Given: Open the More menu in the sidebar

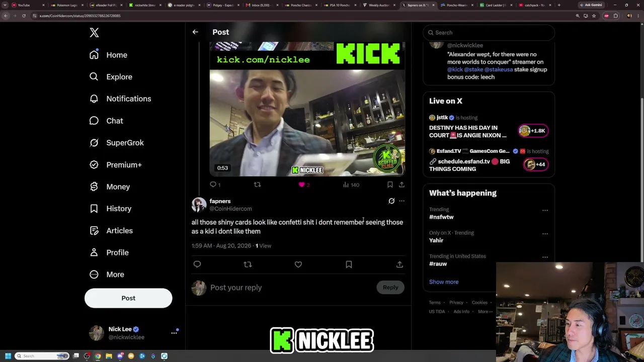Looking at the screenshot, I should tap(107, 275).
